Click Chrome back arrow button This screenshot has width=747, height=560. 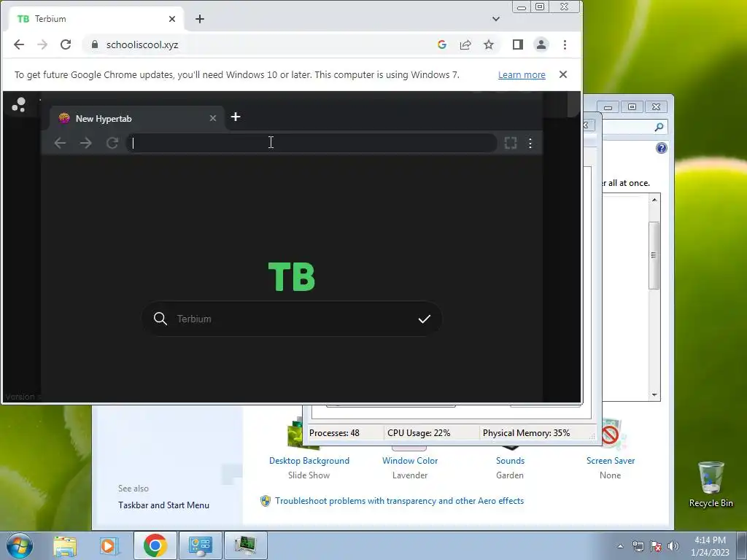pos(19,44)
